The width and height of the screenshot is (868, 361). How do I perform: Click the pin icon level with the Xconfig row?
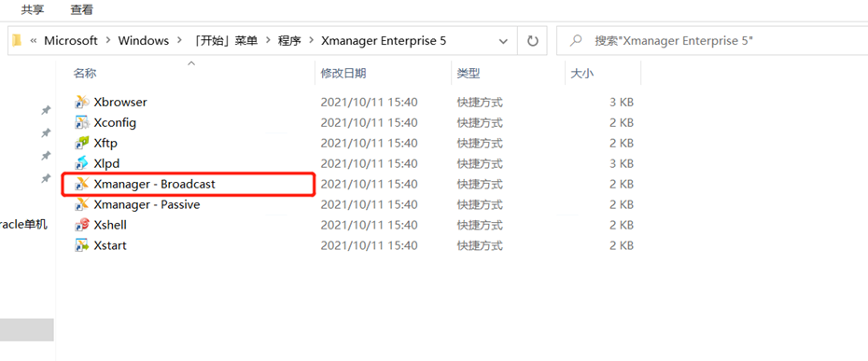tap(46, 132)
